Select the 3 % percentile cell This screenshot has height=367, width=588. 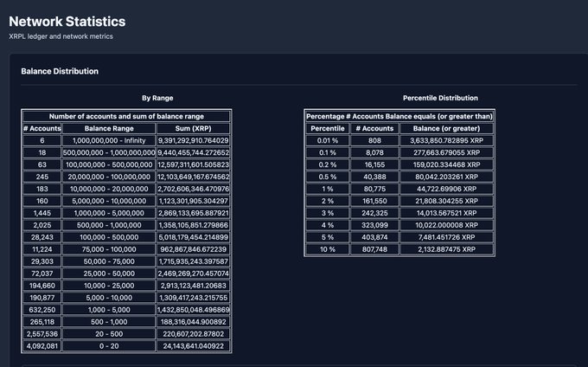coord(328,213)
